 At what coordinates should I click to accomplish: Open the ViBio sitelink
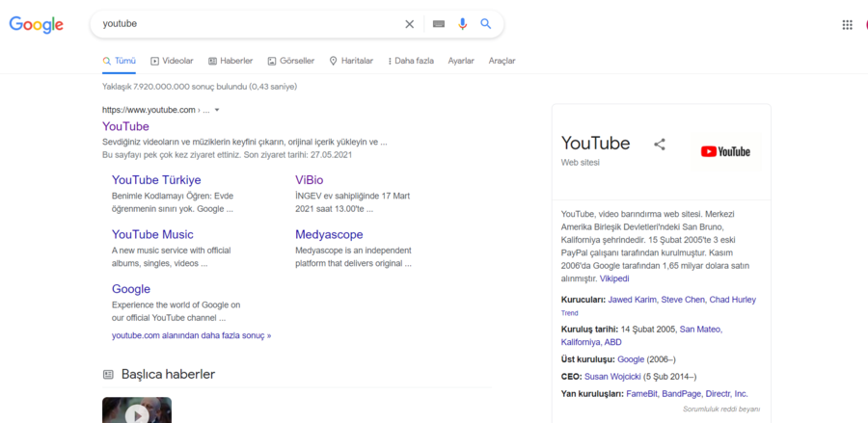tap(309, 180)
